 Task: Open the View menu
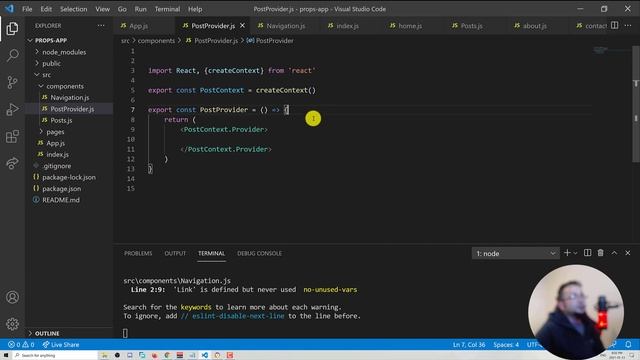point(102,9)
